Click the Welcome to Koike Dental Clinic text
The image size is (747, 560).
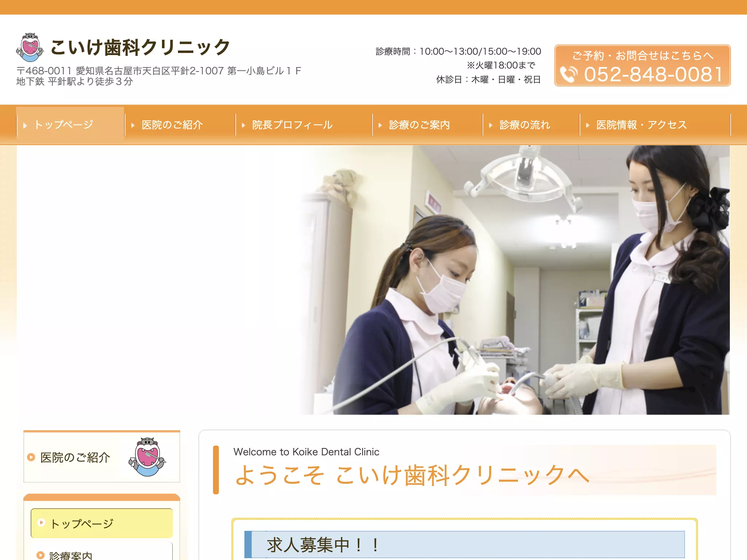(306, 452)
